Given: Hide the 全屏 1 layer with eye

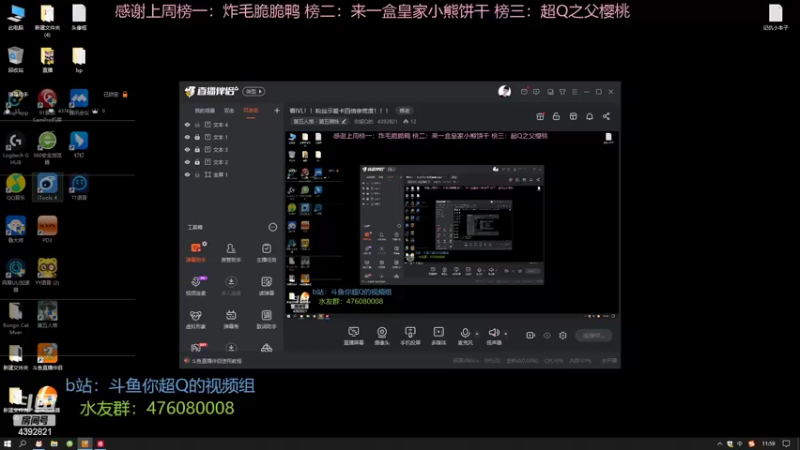Looking at the screenshot, I should [187, 174].
